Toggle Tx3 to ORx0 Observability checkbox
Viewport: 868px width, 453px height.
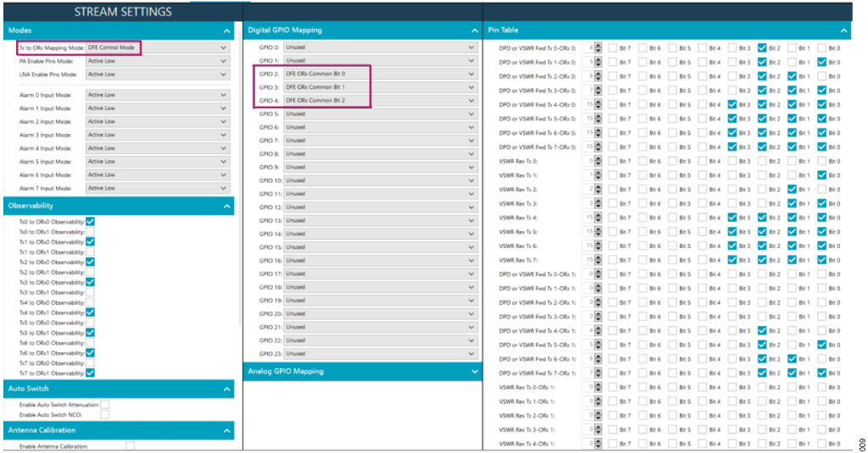tap(90, 282)
